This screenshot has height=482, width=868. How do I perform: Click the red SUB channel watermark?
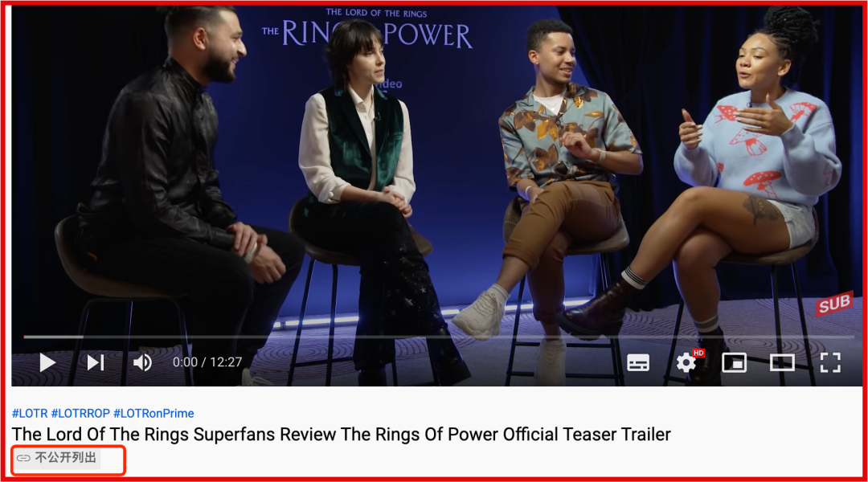point(833,303)
